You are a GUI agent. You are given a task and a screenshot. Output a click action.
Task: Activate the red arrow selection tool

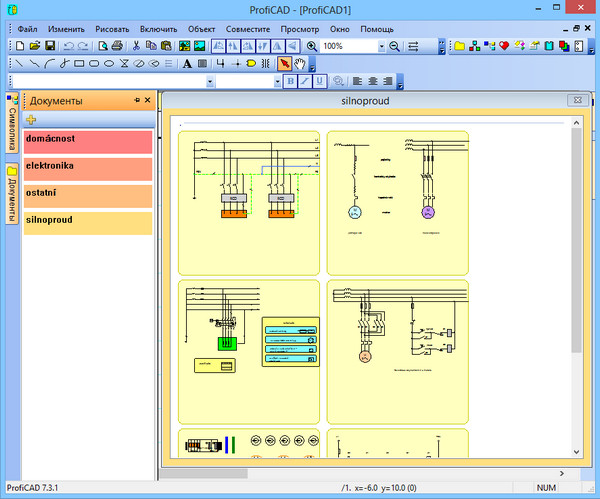coord(283,63)
